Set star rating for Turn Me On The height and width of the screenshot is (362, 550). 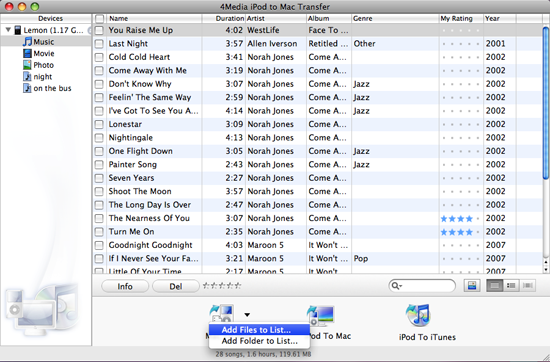tap(461, 232)
